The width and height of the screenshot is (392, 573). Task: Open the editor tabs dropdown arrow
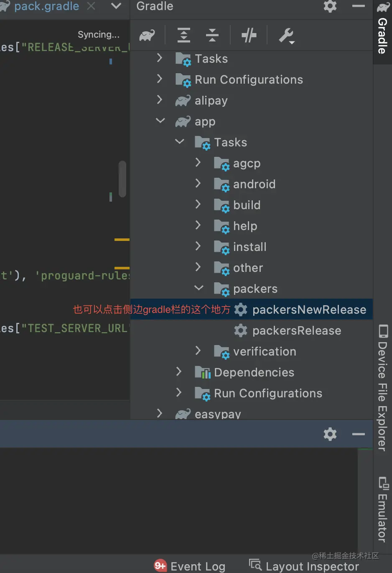click(117, 6)
